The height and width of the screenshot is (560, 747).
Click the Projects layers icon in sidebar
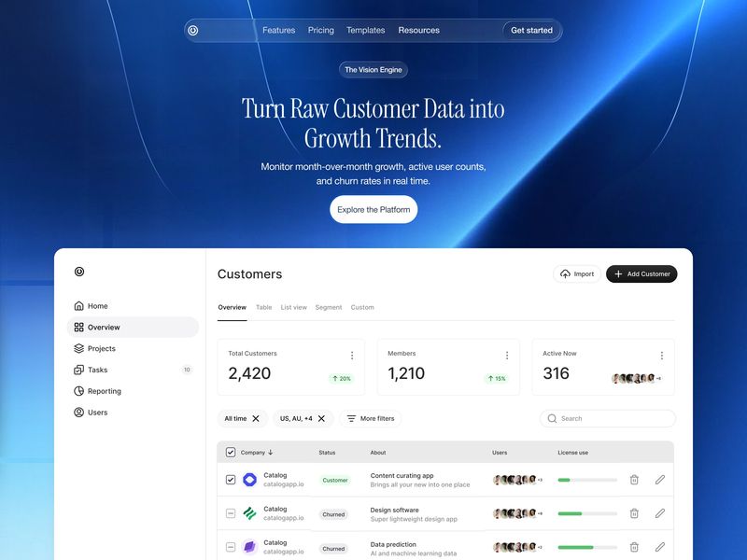[79, 348]
